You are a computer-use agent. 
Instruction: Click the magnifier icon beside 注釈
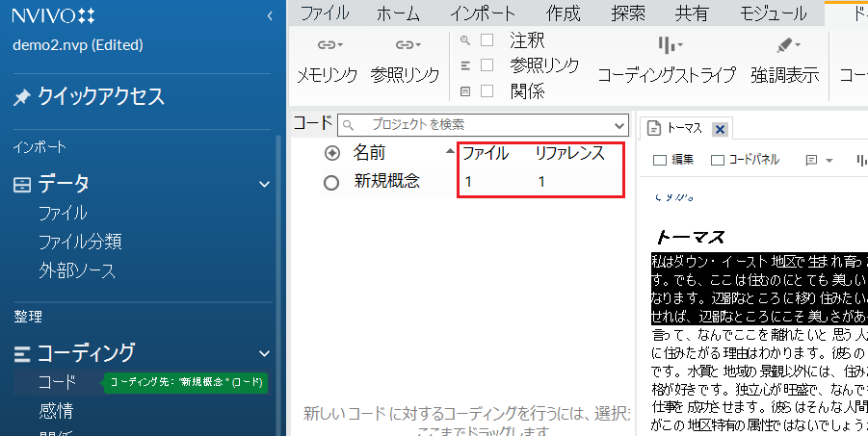[x=465, y=39]
